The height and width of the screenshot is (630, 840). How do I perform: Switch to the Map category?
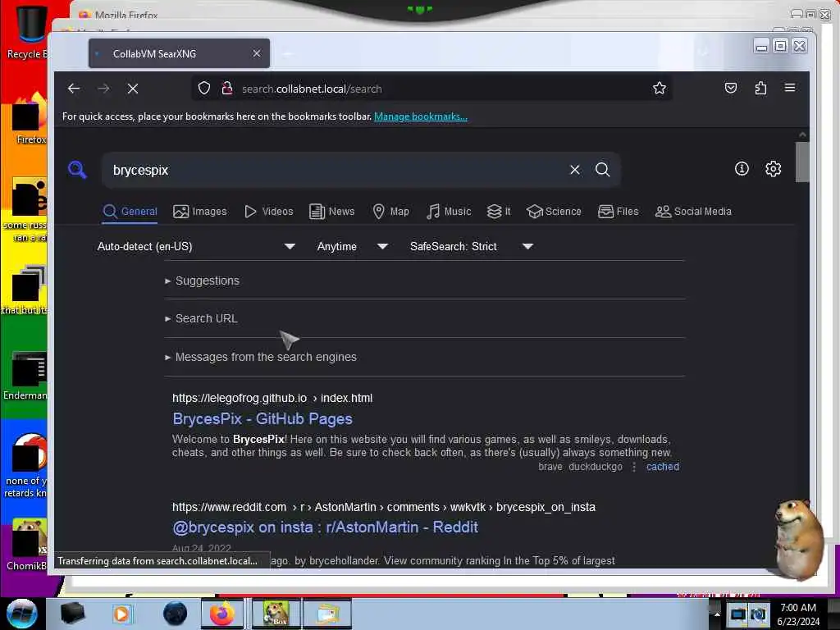coord(390,212)
